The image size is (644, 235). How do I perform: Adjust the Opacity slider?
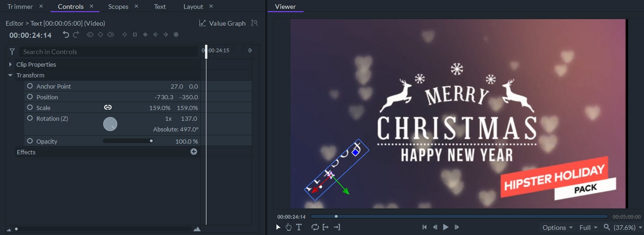point(128,140)
